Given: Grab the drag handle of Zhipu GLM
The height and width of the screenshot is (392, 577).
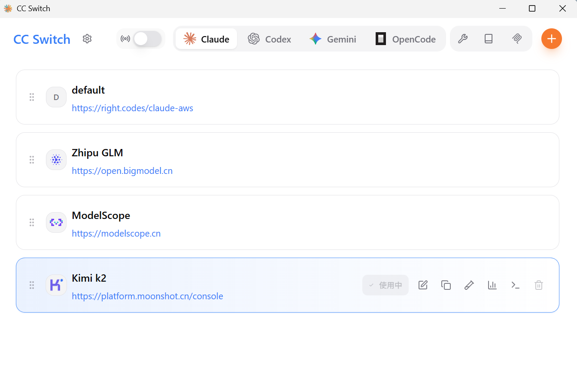Looking at the screenshot, I should click(32, 160).
